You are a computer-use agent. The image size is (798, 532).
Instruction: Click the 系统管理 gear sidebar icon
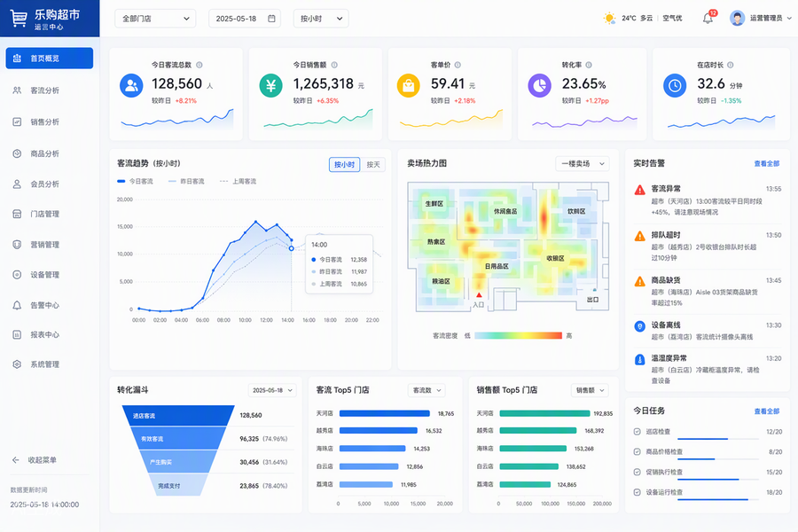coord(17,364)
